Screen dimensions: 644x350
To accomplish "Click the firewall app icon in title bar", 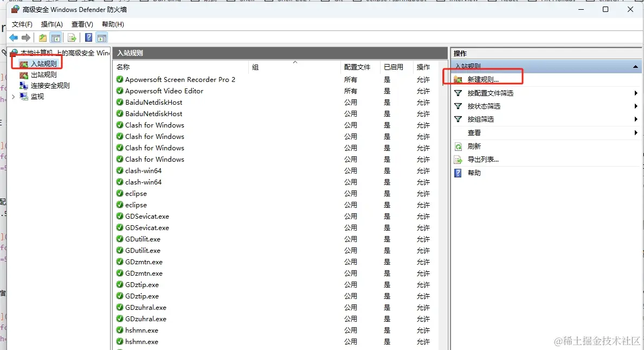I will (x=15, y=9).
